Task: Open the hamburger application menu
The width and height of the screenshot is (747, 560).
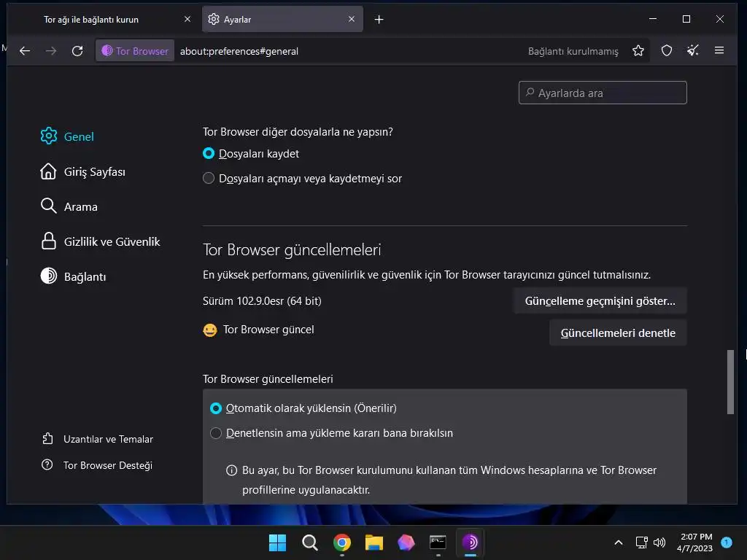Action: (x=719, y=50)
